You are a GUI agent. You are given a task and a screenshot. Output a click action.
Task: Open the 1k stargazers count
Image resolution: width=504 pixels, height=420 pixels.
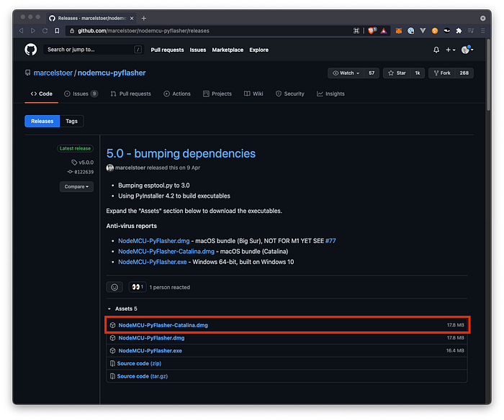[417, 73]
